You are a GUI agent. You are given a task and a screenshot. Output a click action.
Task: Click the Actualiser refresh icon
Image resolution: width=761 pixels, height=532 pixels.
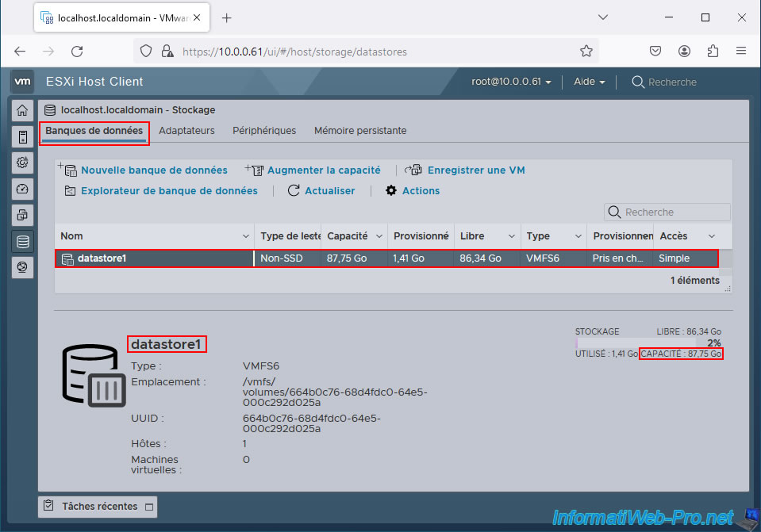click(294, 191)
